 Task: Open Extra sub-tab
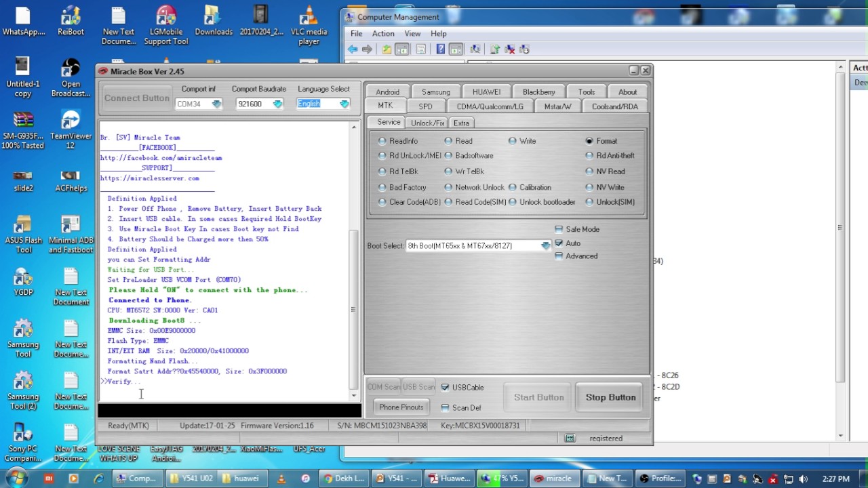pyautogui.click(x=461, y=123)
